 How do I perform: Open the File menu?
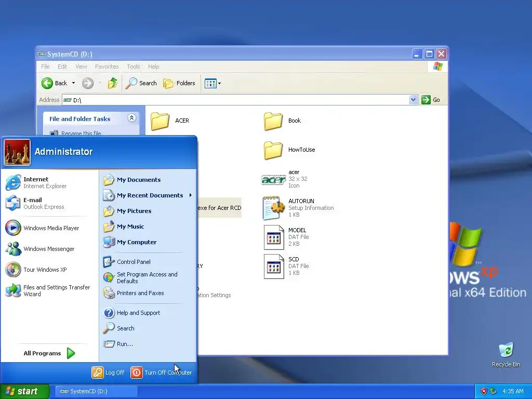[45, 66]
